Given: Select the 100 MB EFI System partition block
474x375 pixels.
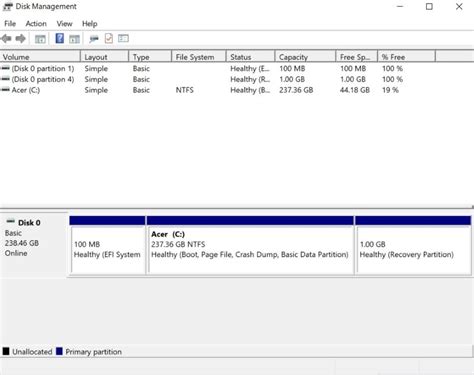Looking at the screenshot, I should (x=108, y=246).
